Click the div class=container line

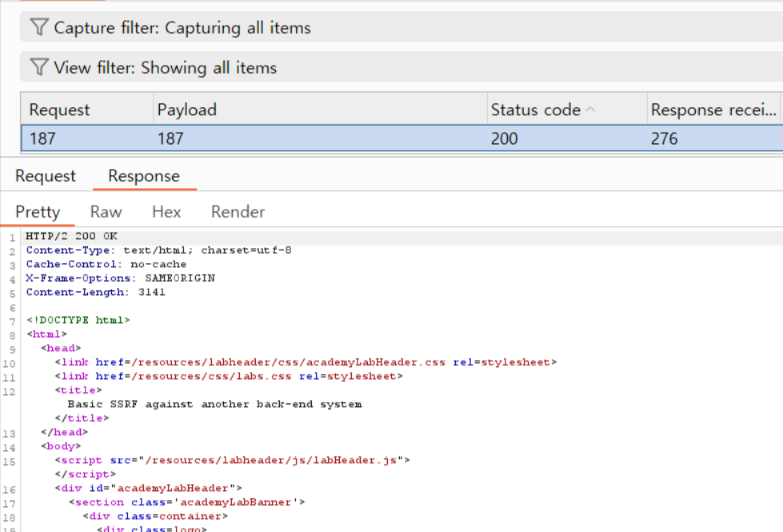point(155,516)
